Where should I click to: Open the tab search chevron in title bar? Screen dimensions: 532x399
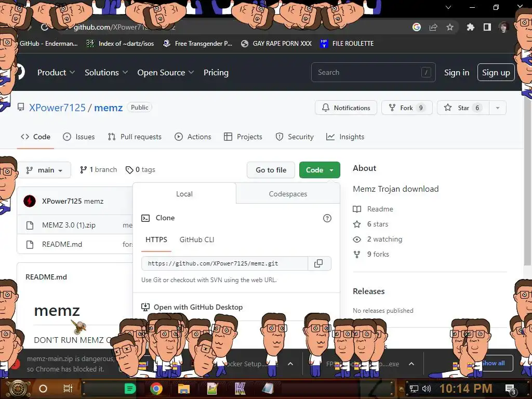click(448, 7)
